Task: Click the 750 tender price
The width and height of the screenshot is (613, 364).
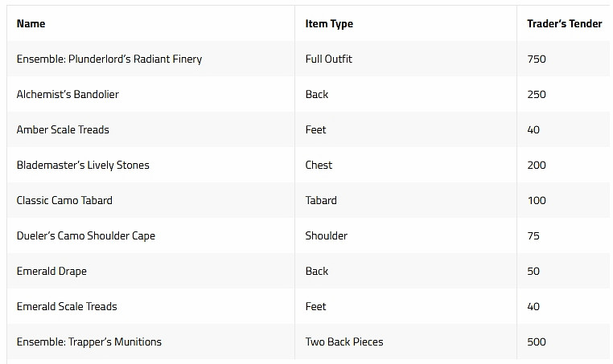Action: (x=537, y=59)
